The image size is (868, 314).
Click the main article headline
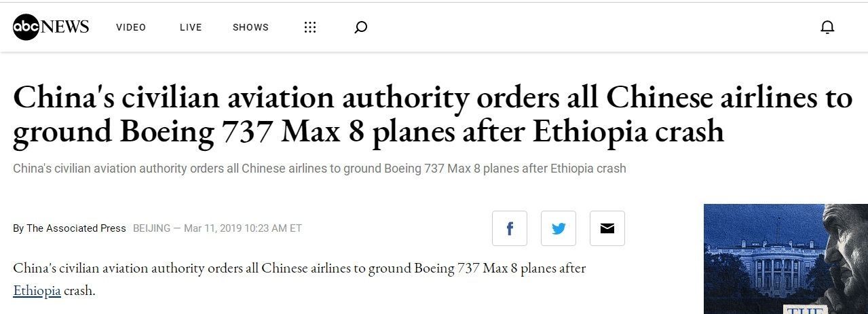pos(432,114)
